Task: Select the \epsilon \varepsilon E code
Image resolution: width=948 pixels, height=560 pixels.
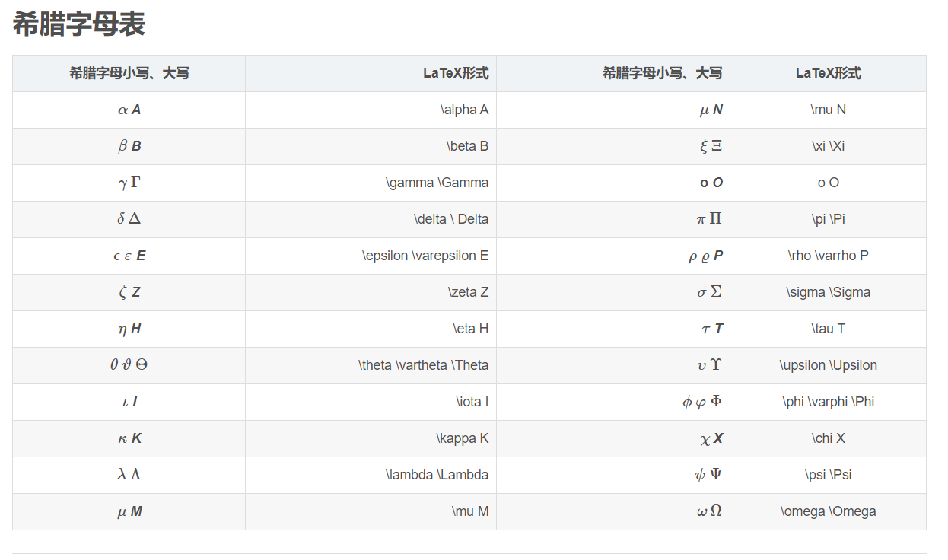Action: 425,256
